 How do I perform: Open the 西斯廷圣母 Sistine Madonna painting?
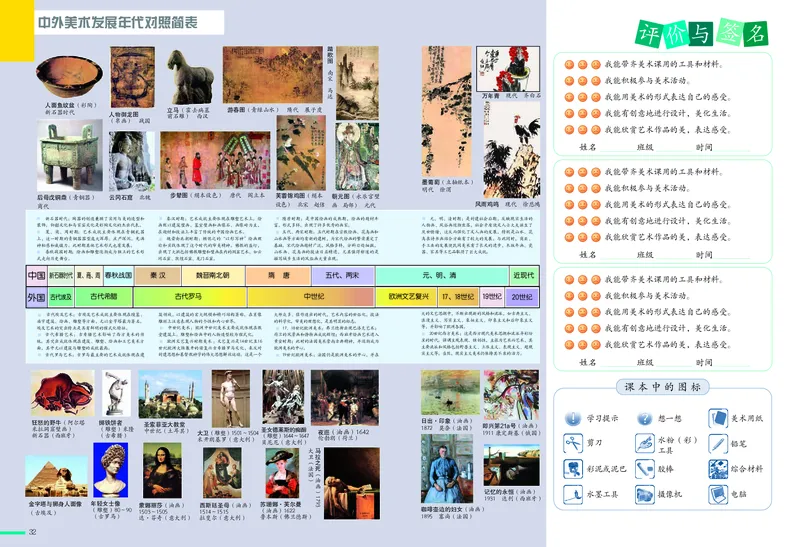pyautogui.click(x=222, y=473)
